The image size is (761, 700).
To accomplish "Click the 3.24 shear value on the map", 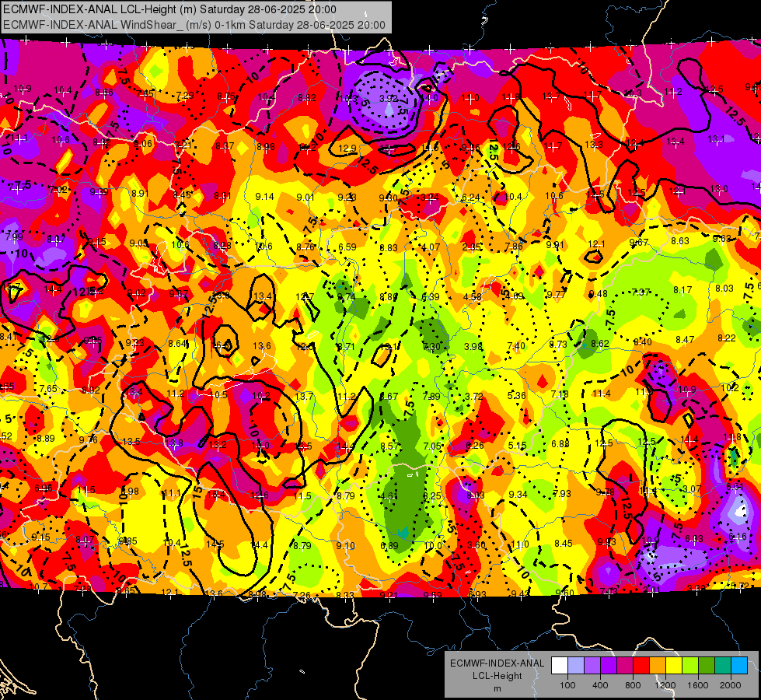I will (430, 198).
